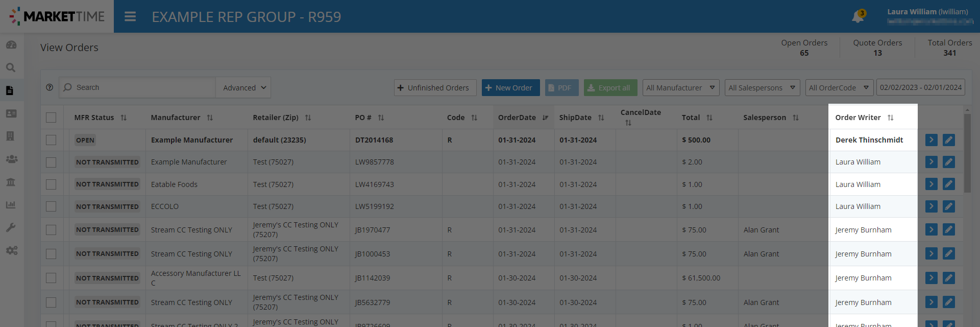Open order LW9857778 with arrow icon

coord(931,162)
